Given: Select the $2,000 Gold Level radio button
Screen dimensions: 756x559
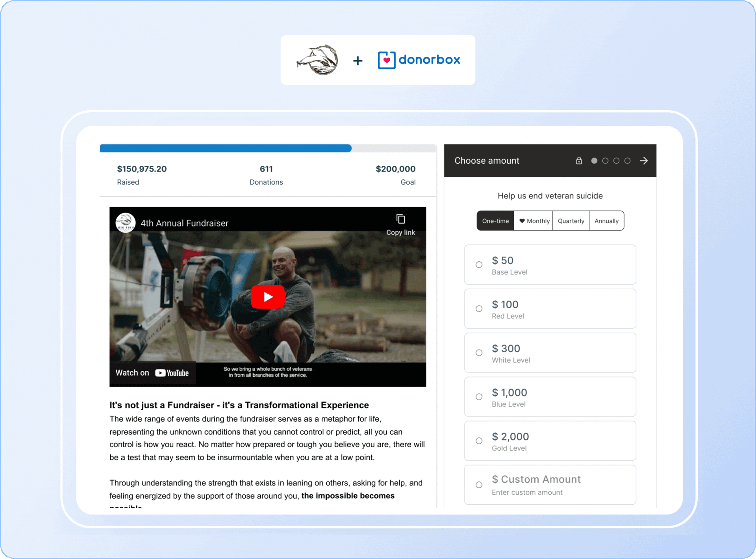Looking at the screenshot, I should [480, 441].
